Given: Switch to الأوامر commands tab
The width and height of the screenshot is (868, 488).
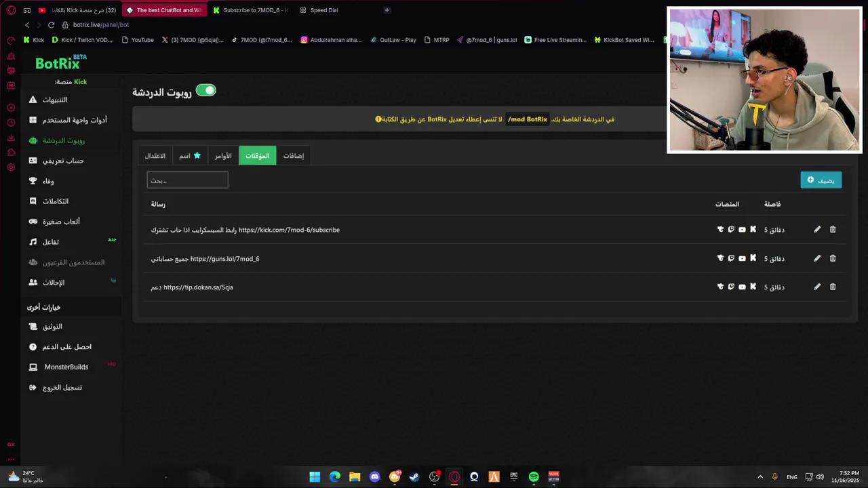Looking at the screenshot, I should (x=223, y=156).
